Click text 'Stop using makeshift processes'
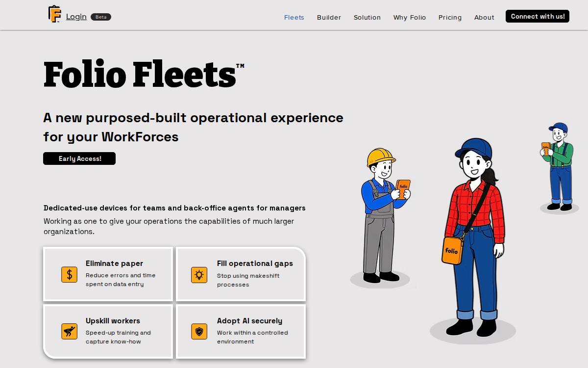Viewport: 588px width, 368px height. point(248,280)
